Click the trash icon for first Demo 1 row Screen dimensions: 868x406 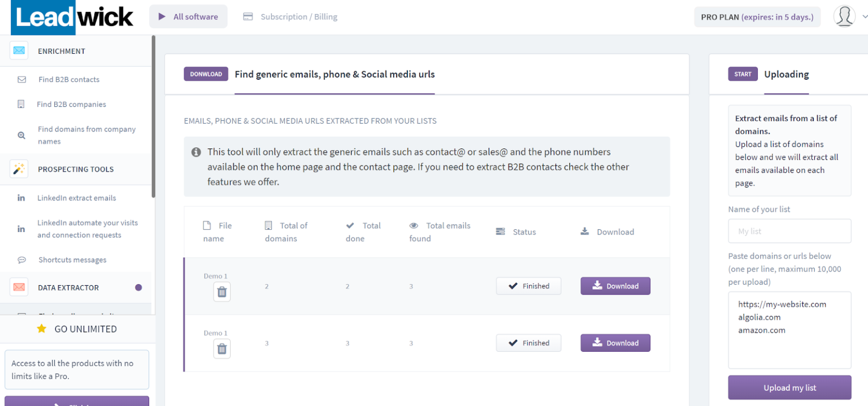tap(222, 292)
